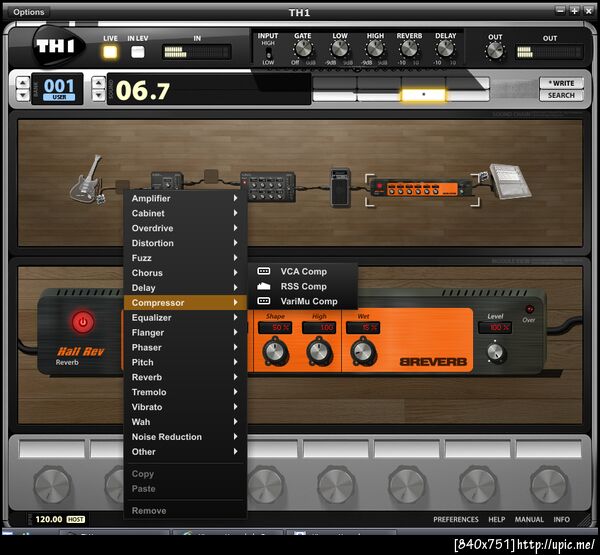Click the DELAY knob in top bar

[445, 49]
